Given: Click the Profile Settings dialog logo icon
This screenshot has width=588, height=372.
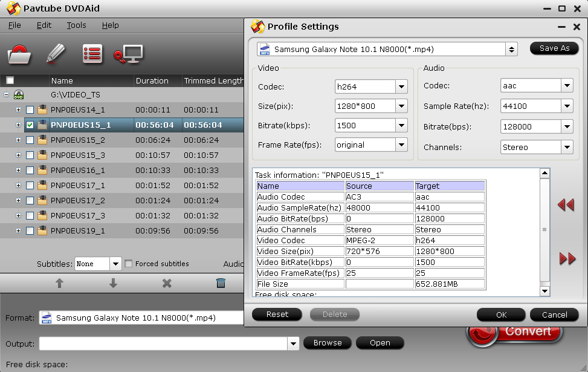Looking at the screenshot, I should click(x=257, y=26).
